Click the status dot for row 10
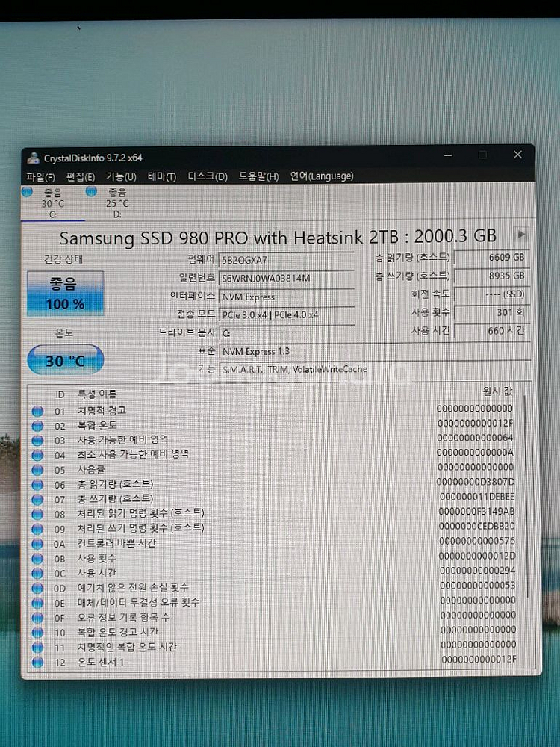Screen dimensions: 560x747 point(37,633)
